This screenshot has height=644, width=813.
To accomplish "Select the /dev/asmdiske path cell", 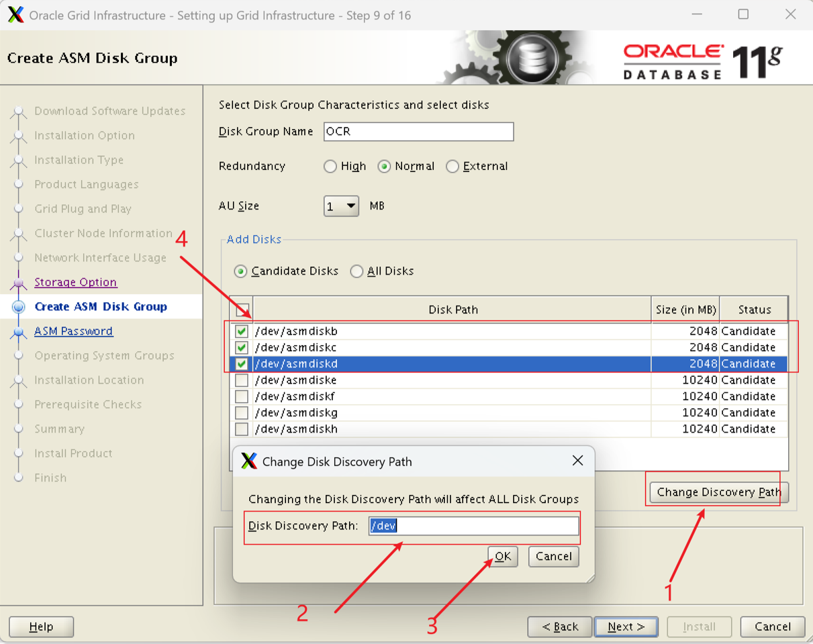I will pyautogui.click(x=452, y=380).
